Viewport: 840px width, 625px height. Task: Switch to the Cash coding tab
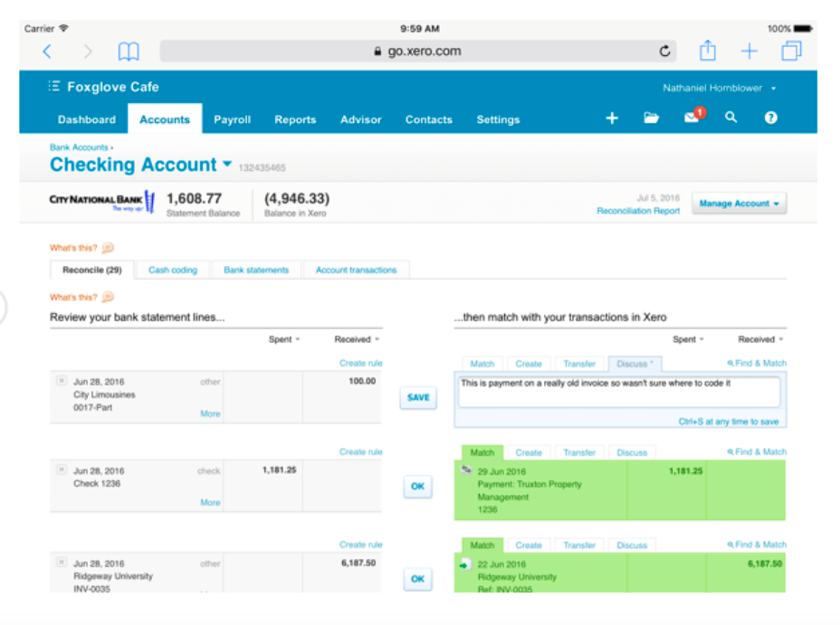pyautogui.click(x=173, y=270)
